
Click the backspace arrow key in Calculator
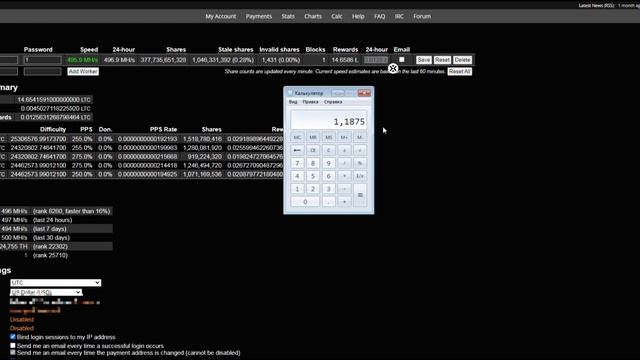pyautogui.click(x=297, y=150)
